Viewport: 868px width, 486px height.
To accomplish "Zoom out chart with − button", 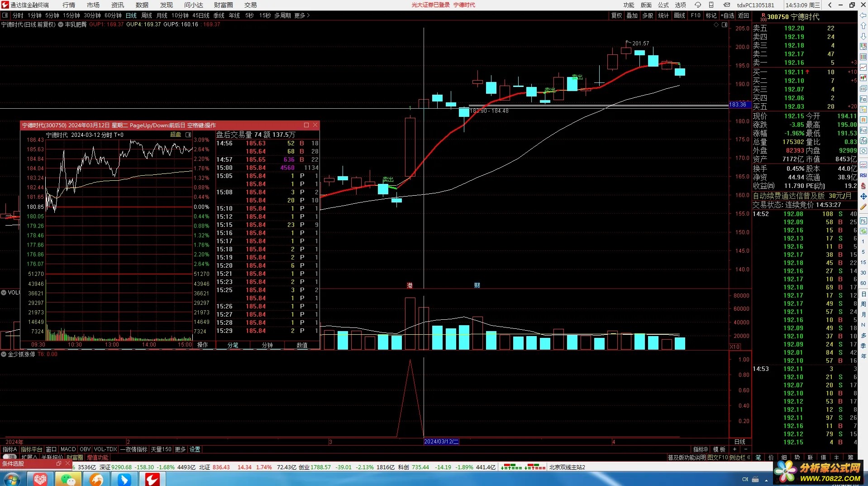I will [x=745, y=449].
